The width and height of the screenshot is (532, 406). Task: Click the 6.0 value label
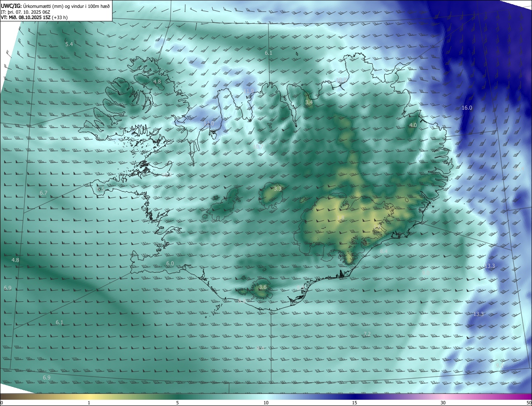pyautogui.click(x=170, y=264)
